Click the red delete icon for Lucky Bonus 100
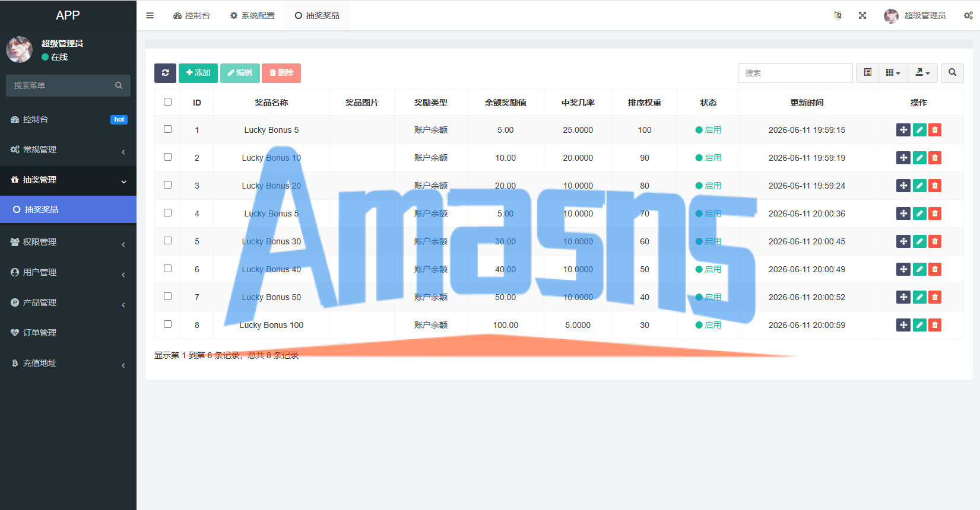Image resolution: width=980 pixels, height=510 pixels. pos(935,325)
